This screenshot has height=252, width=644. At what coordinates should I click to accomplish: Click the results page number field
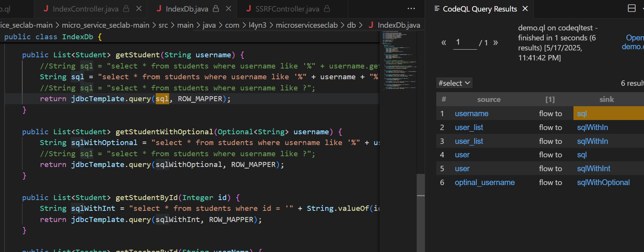point(465,42)
